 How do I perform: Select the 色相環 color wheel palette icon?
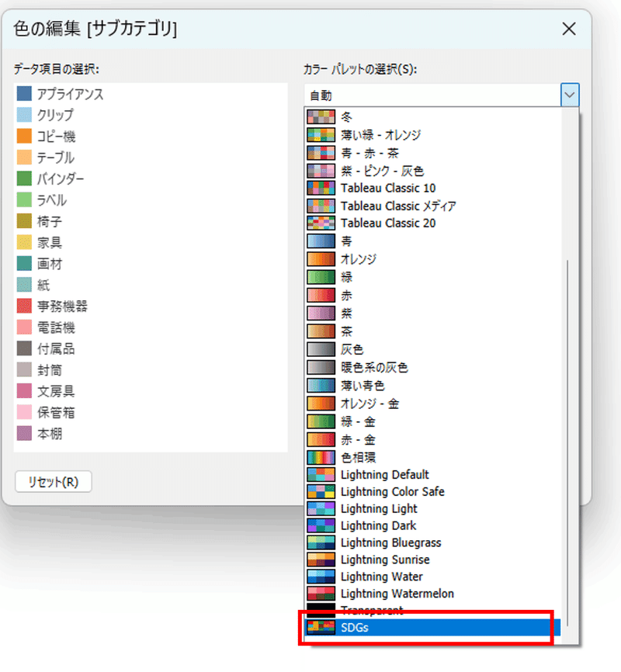[320, 457]
